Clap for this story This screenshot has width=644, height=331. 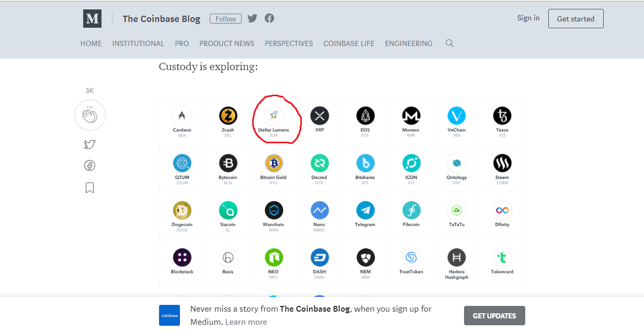[x=90, y=115]
